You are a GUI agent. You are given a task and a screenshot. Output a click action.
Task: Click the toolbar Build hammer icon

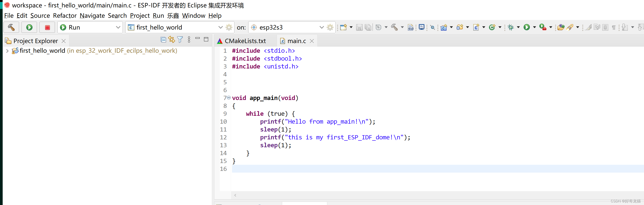tap(394, 27)
